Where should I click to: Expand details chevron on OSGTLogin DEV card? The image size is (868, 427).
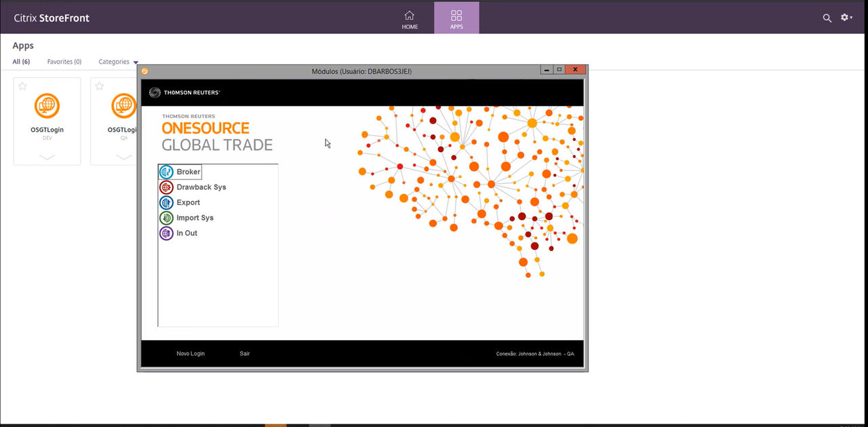pos(47,157)
